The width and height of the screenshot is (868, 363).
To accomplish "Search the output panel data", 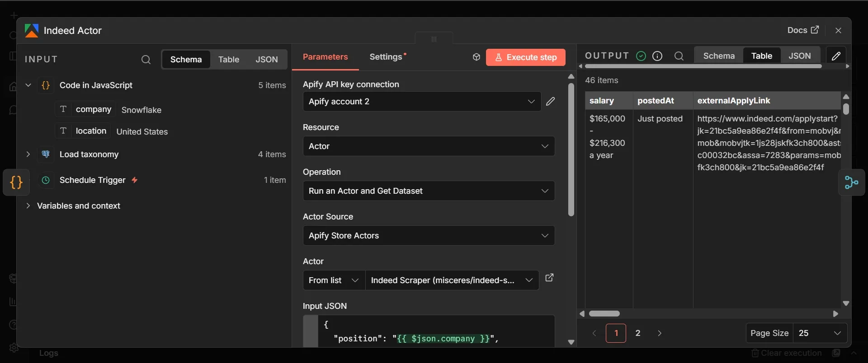I will [x=679, y=56].
